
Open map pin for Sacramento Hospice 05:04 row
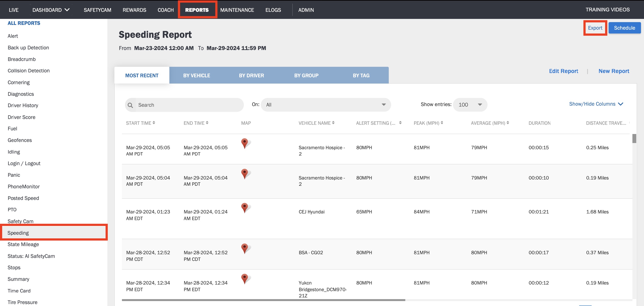click(245, 174)
